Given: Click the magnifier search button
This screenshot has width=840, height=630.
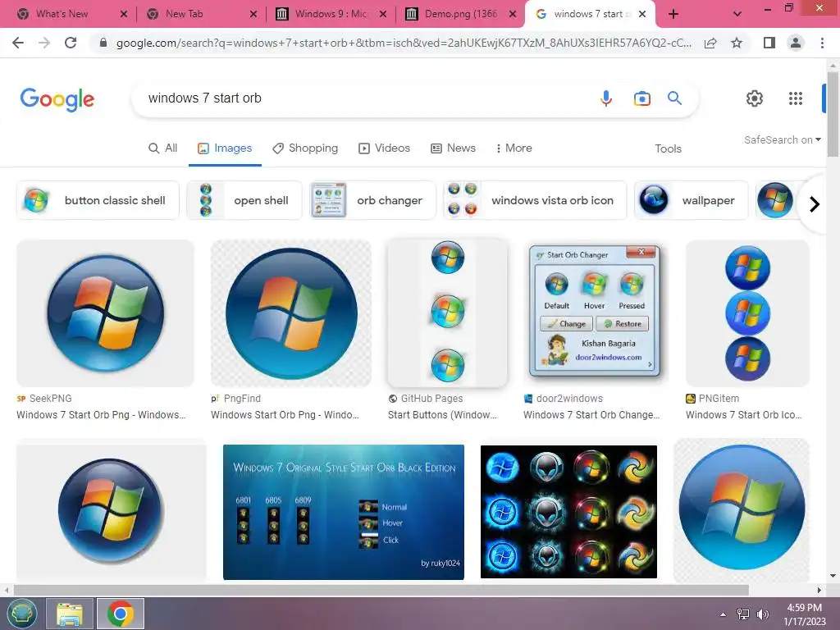Looking at the screenshot, I should click(674, 98).
